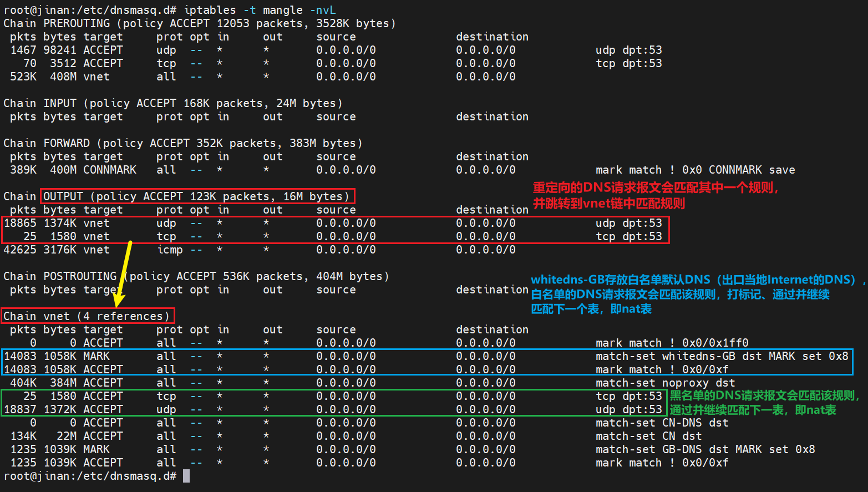This screenshot has width=868, height=492.
Task: Click the red Chinese annotation about redirected DNS requests
Action: coord(654,195)
